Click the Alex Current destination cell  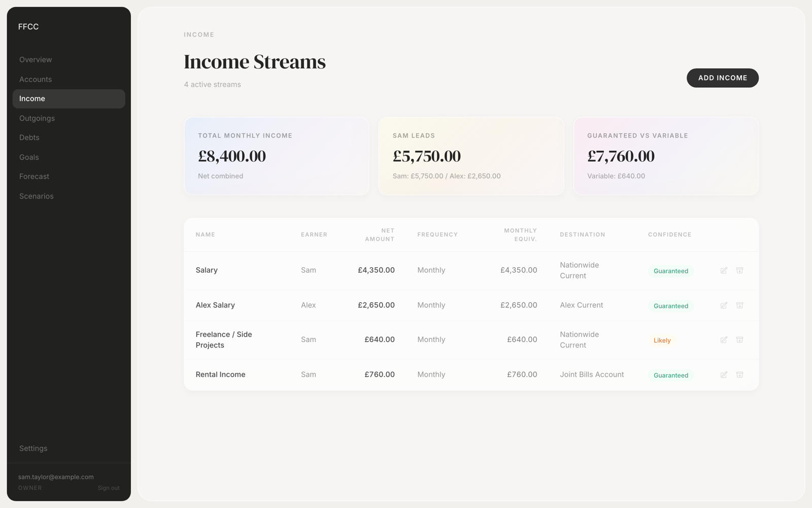(x=582, y=305)
